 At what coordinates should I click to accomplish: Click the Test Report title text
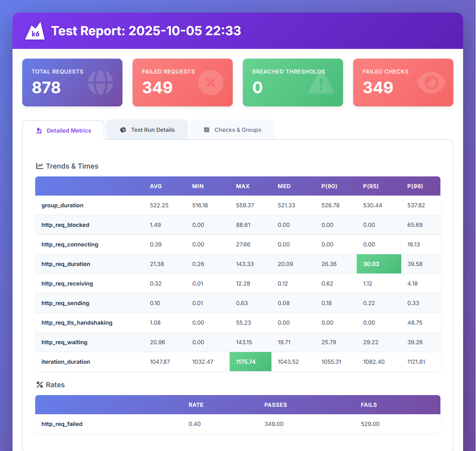[x=146, y=31]
